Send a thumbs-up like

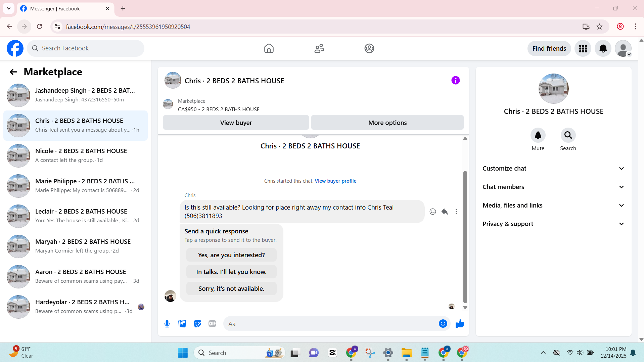460,324
